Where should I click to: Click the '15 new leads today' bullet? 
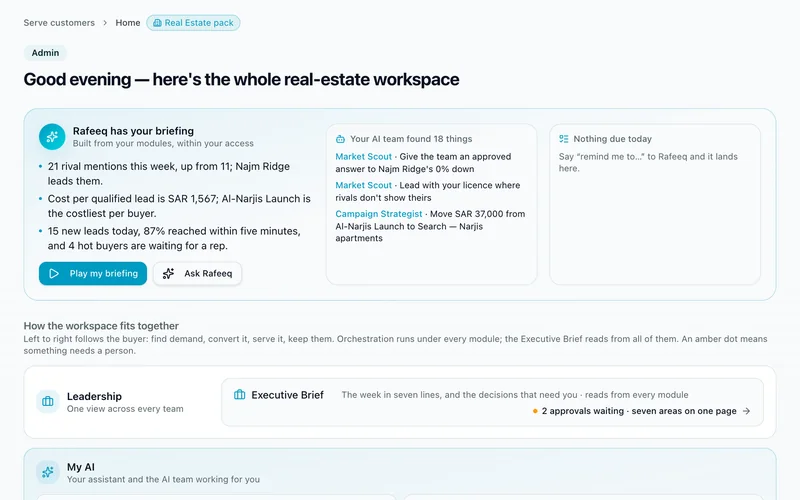coord(174,238)
